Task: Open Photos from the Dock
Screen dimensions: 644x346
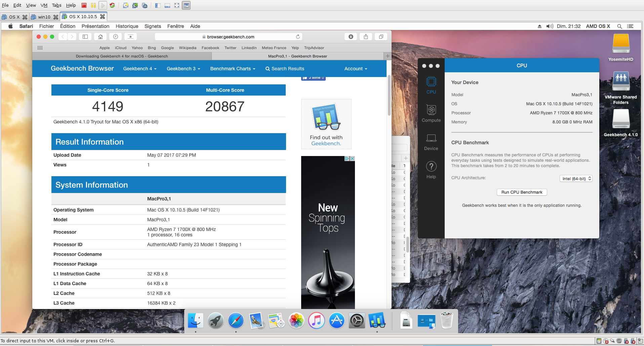Action: (x=296, y=320)
